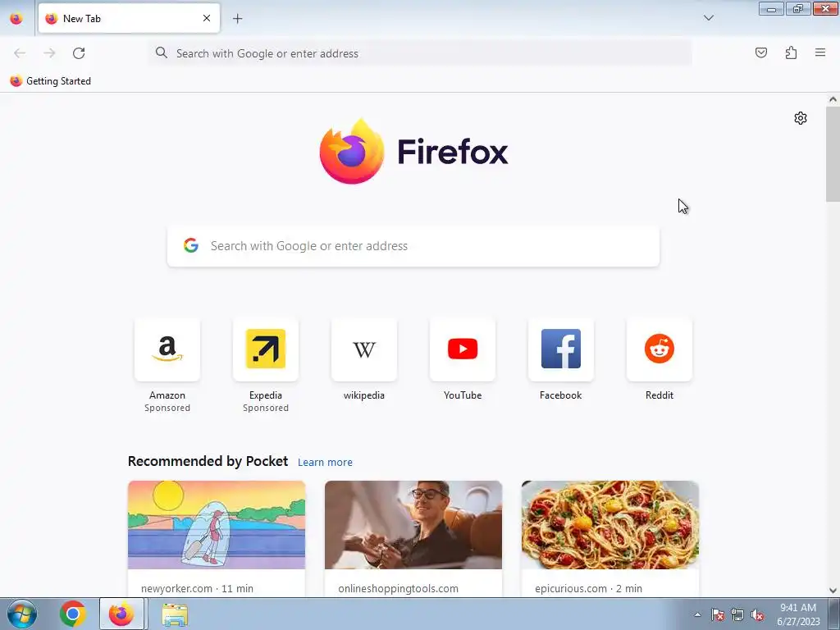Open the Facebook shortcut tile
This screenshot has width=840, height=630.
point(561,349)
